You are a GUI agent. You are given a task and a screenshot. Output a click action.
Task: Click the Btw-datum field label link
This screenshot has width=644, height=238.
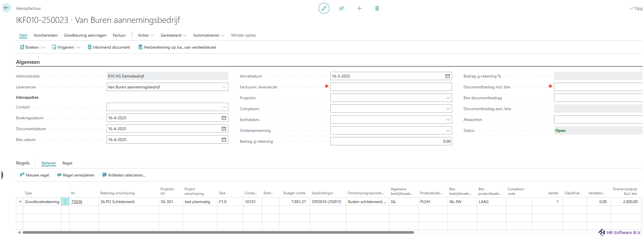coord(26,140)
